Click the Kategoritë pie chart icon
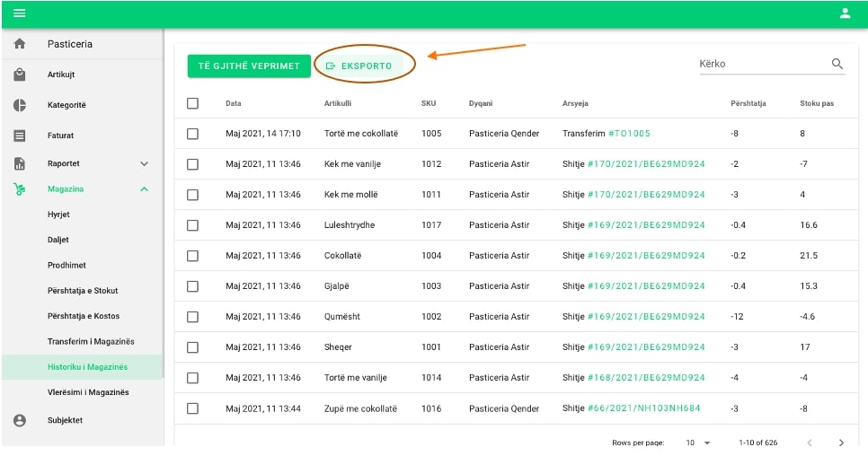Image resolution: width=868 pixels, height=465 pixels. pyautogui.click(x=20, y=105)
